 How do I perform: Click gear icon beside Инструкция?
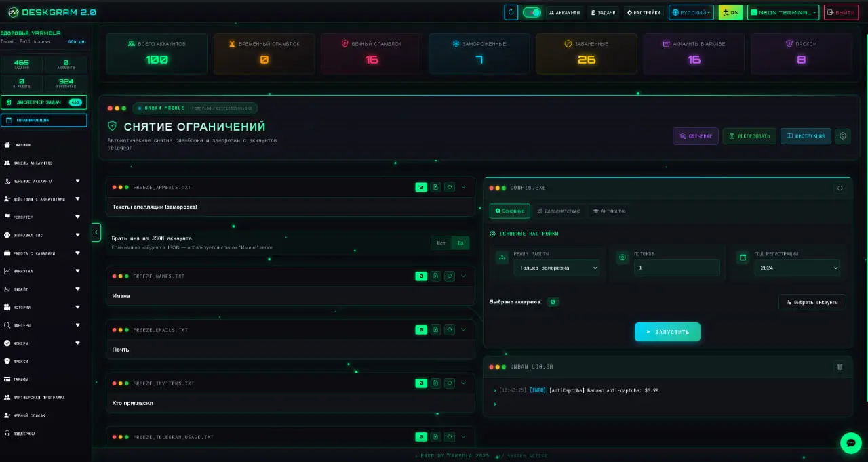coord(843,136)
